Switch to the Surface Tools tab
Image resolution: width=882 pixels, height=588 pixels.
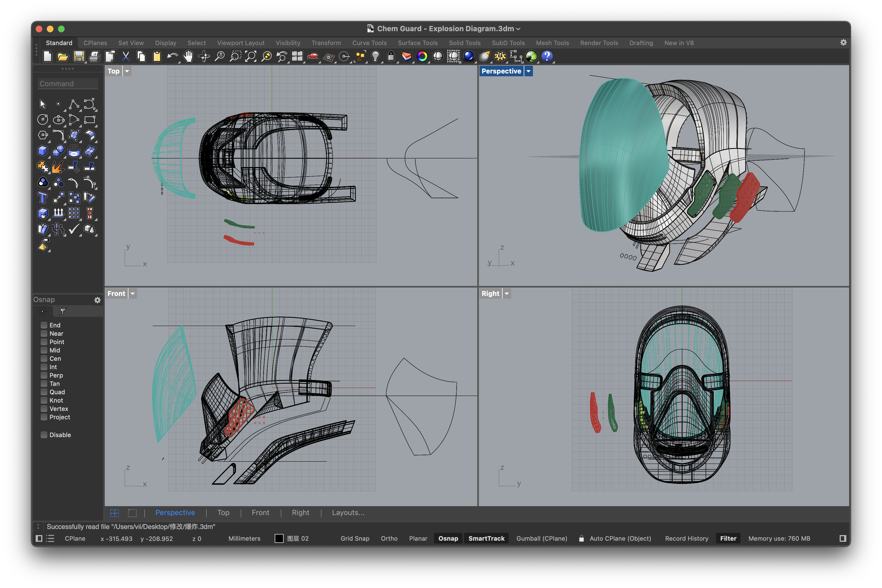tap(418, 43)
